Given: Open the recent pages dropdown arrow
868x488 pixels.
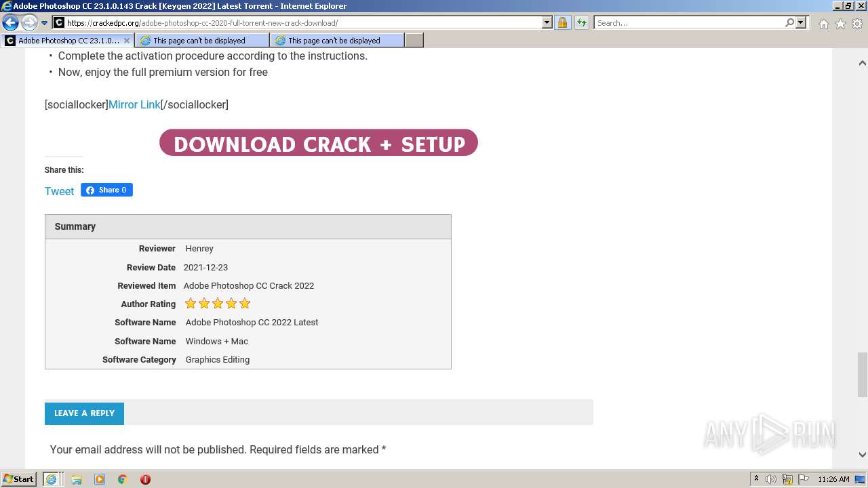Looking at the screenshot, I should 45,23.
